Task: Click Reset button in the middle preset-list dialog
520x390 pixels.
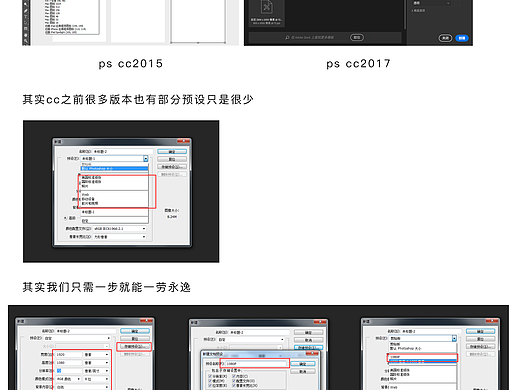Action: (x=172, y=159)
